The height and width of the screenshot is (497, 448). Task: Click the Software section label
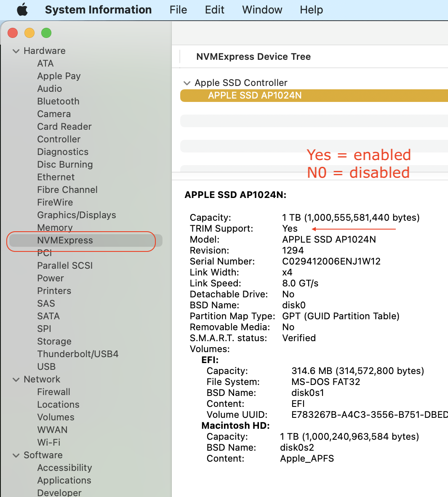pyautogui.click(x=43, y=455)
